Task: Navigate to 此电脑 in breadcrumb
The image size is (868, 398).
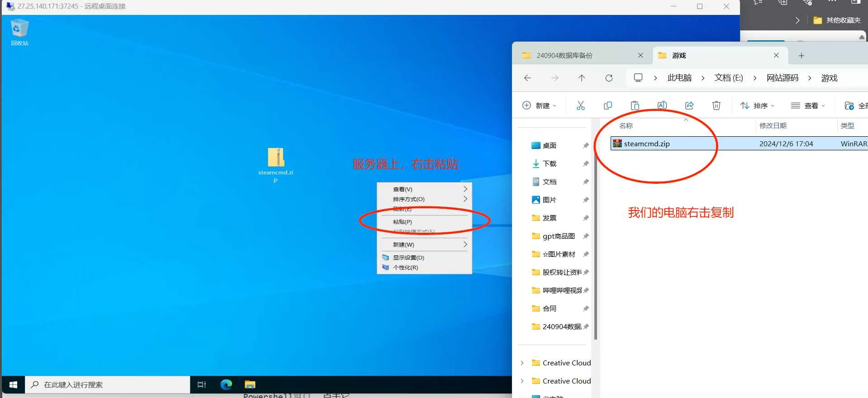Action: [679, 78]
